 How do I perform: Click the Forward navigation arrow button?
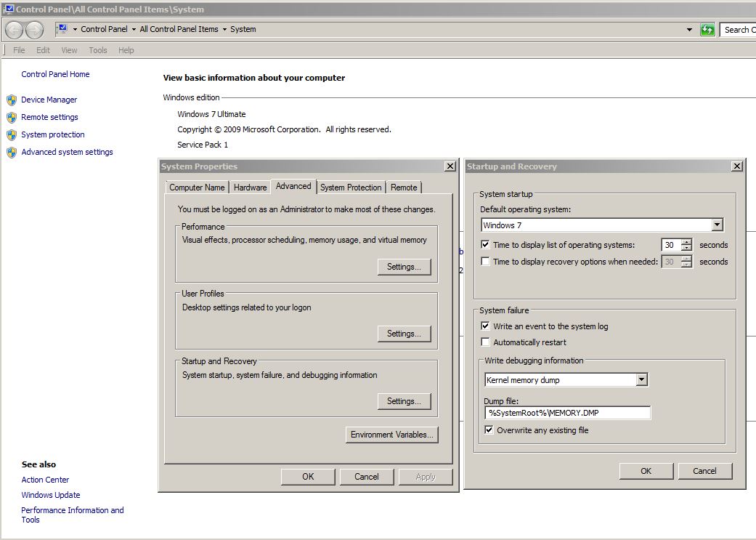[34, 30]
